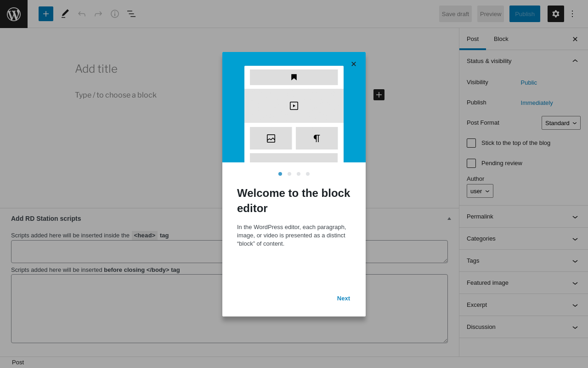Open the block inserter plus button in toolbar
Screen dimensions: 588x368
pos(46,14)
